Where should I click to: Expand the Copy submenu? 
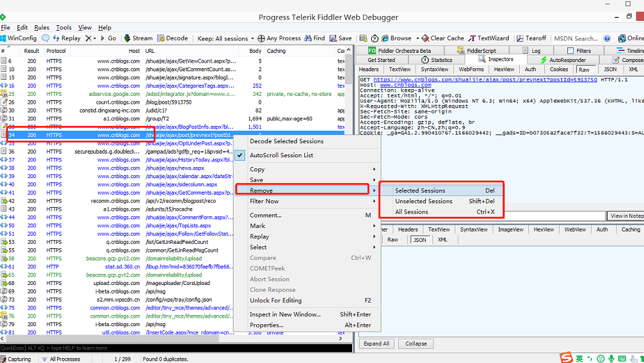(307, 169)
